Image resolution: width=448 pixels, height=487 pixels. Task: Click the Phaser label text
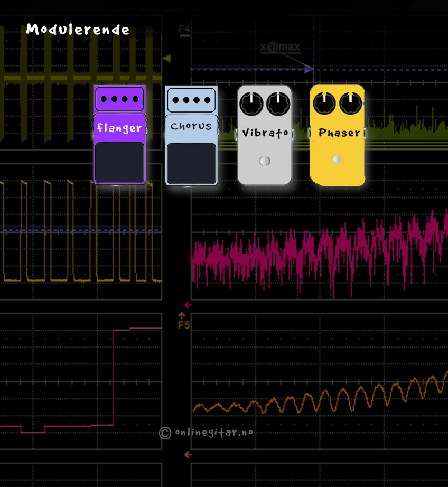click(x=339, y=133)
